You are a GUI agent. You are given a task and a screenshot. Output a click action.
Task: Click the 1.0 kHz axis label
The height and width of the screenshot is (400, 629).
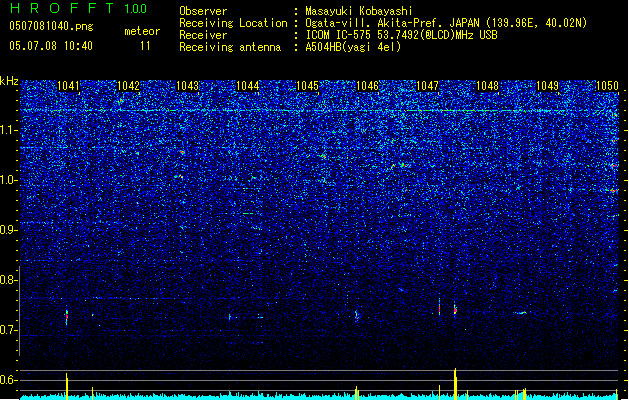(x=9, y=180)
